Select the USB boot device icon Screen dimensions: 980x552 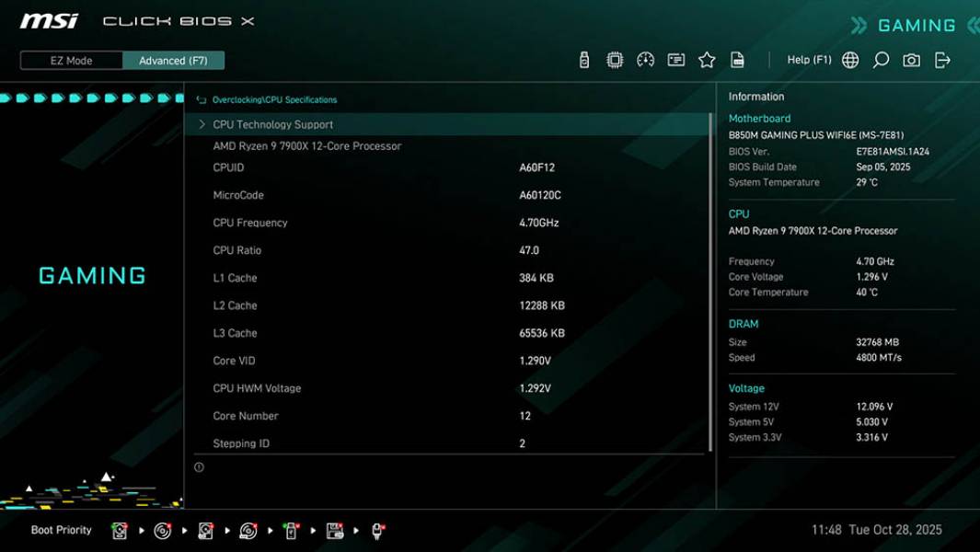(291, 530)
